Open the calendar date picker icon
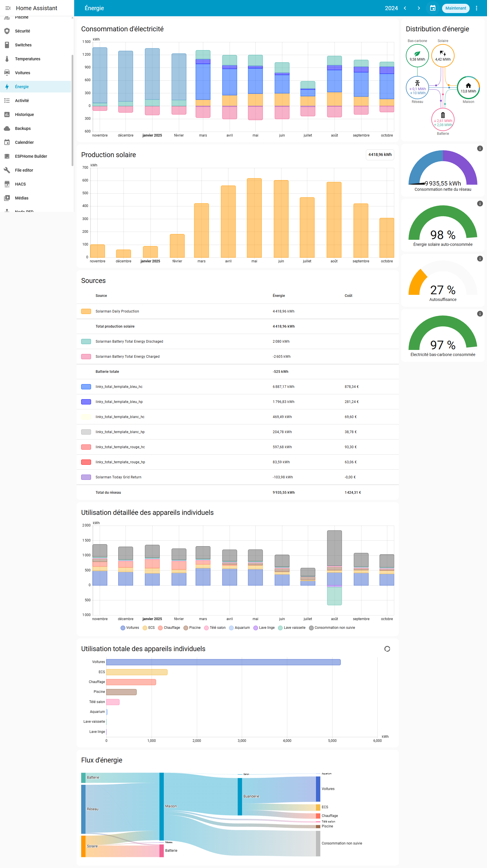 (x=433, y=8)
